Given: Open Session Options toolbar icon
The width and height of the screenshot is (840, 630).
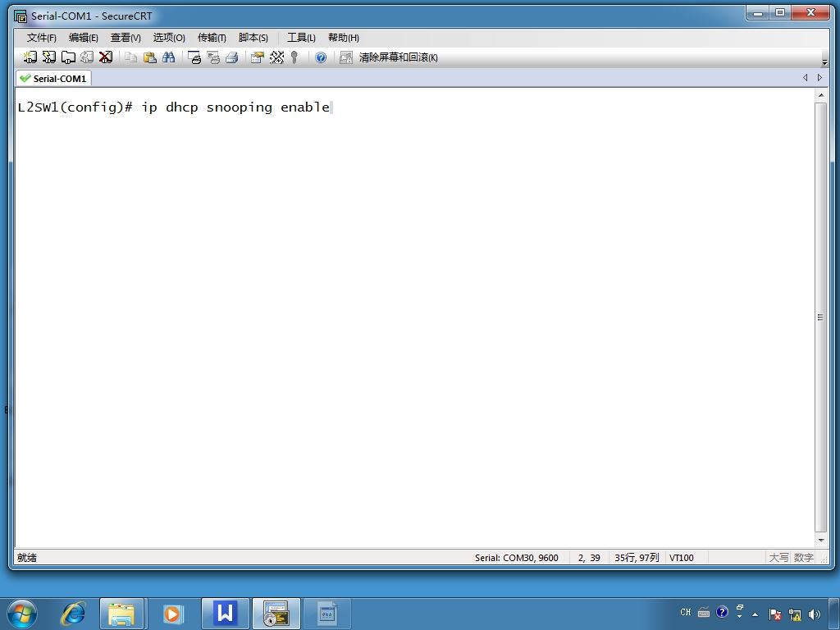Looking at the screenshot, I should click(x=257, y=57).
